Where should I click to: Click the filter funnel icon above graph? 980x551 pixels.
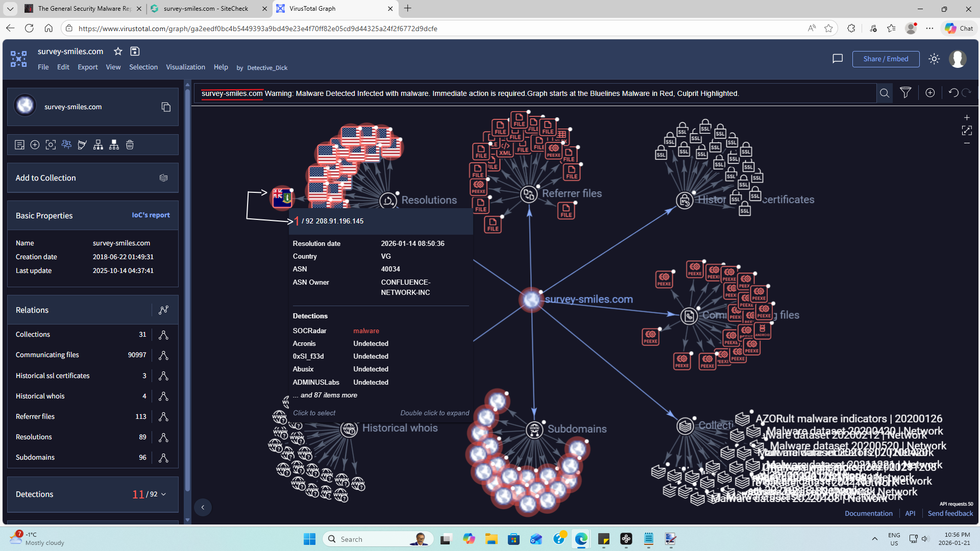[x=905, y=93]
